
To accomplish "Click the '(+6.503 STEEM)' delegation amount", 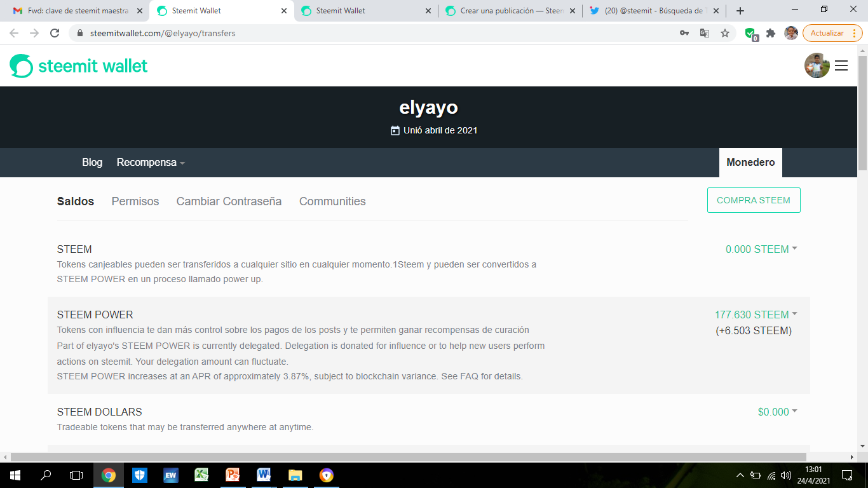I will click(754, 330).
